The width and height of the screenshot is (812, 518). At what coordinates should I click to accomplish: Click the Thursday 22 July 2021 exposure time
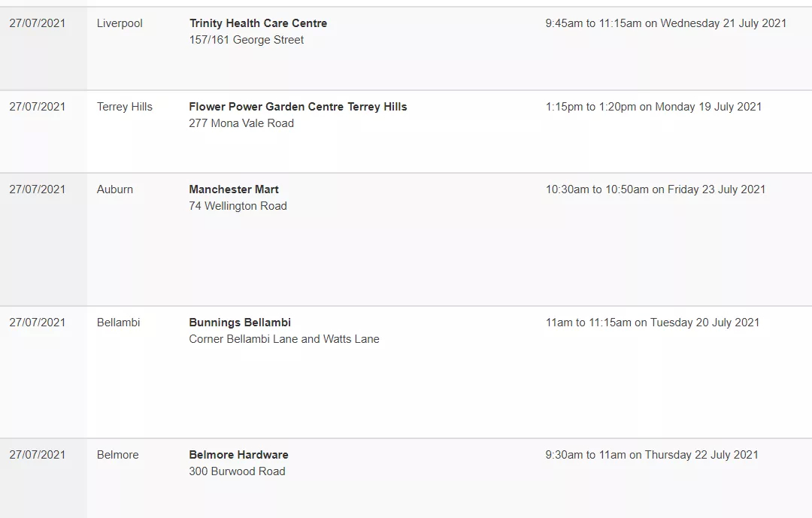coord(652,455)
